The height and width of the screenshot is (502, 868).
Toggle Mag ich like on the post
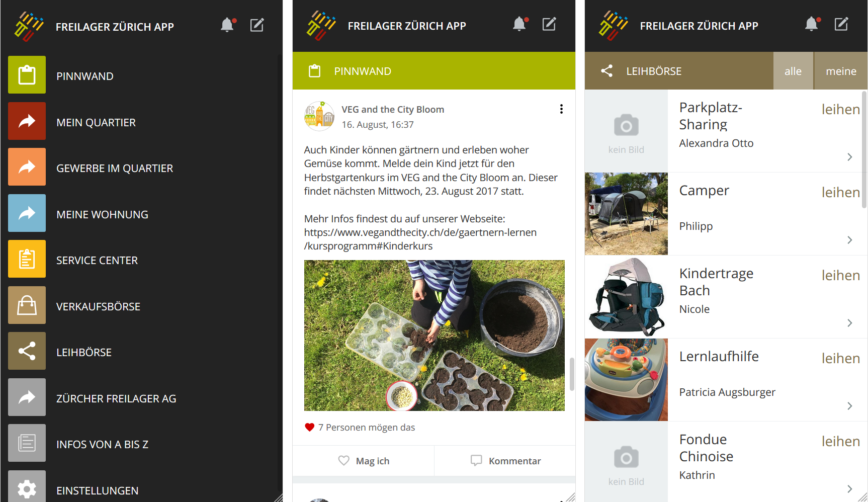364,461
